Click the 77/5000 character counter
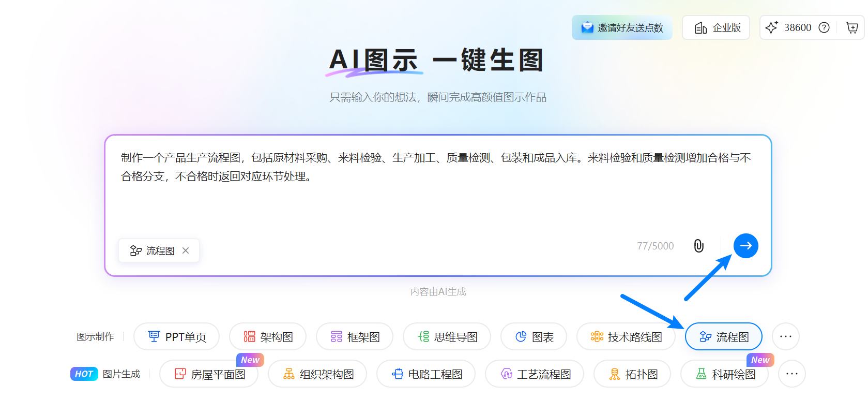Viewport: 868px width, 399px height. tap(656, 246)
